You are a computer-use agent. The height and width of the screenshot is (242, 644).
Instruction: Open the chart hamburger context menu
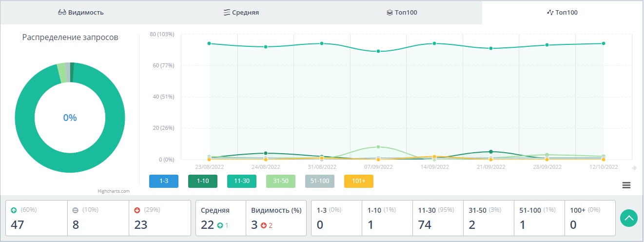point(626,185)
